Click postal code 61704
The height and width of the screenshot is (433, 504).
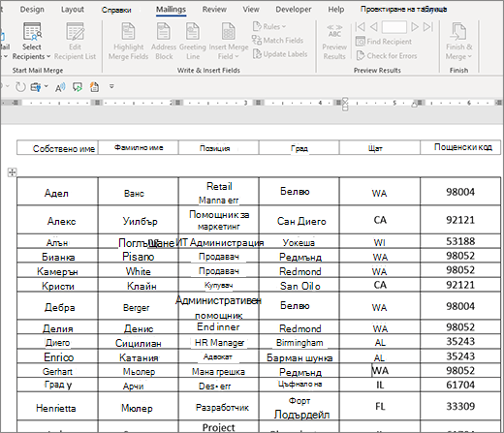point(460,385)
